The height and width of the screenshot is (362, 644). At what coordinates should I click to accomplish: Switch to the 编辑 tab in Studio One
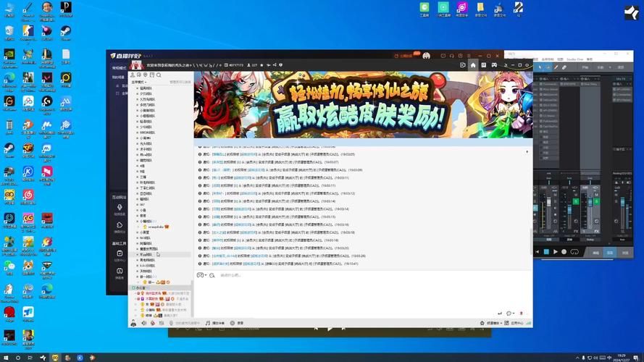pos(595,253)
